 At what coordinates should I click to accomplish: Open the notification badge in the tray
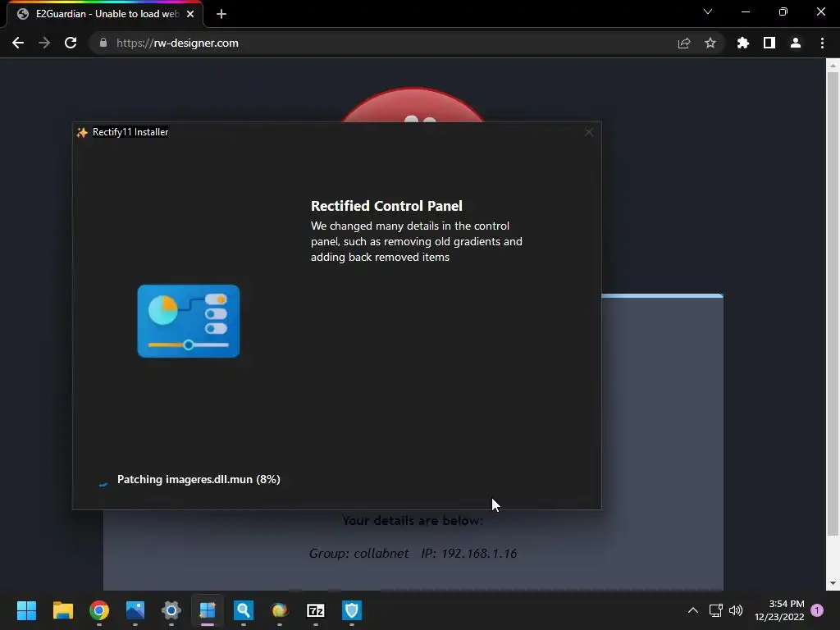pyautogui.click(x=817, y=610)
